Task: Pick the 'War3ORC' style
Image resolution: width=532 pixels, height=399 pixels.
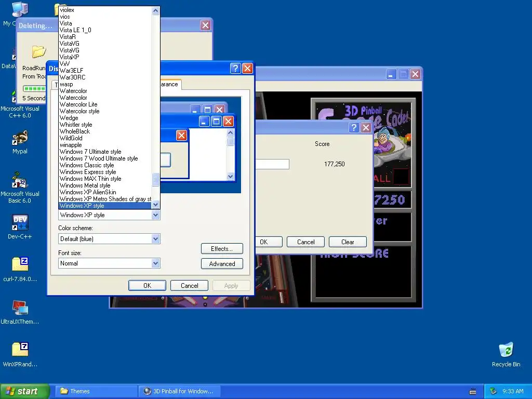Action: point(105,77)
